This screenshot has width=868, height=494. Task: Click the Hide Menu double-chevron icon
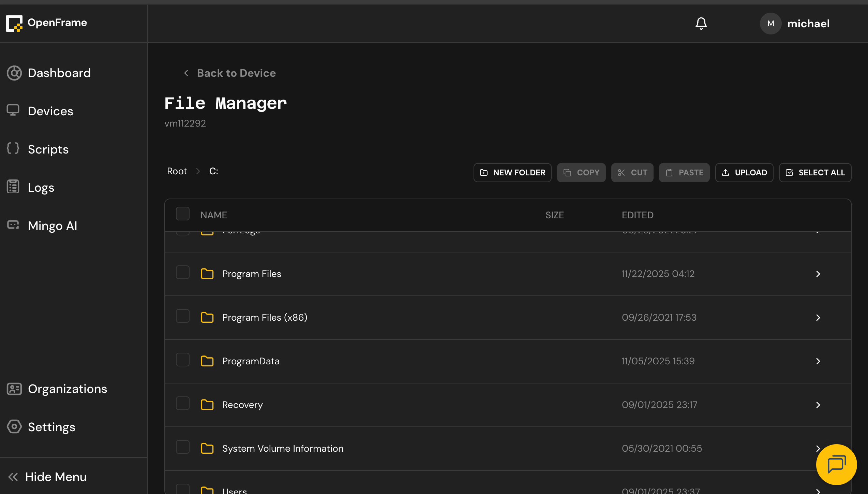(x=13, y=477)
